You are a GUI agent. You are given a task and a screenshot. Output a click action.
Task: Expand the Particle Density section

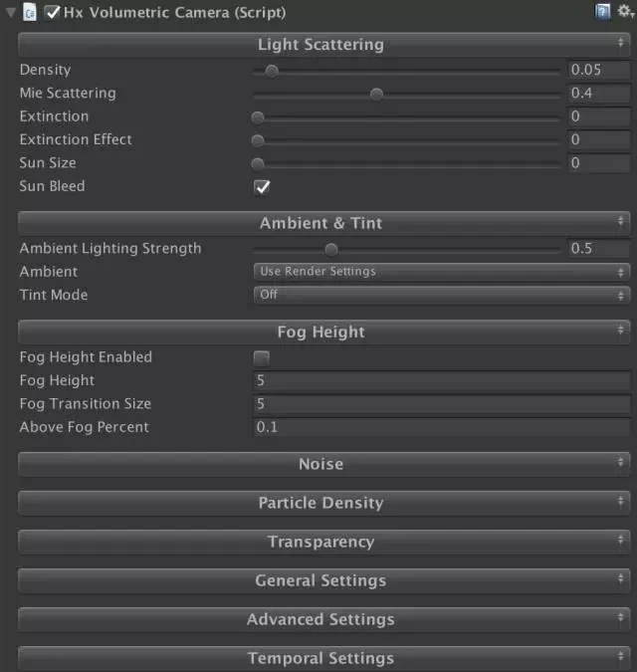pyautogui.click(x=320, y=503)
